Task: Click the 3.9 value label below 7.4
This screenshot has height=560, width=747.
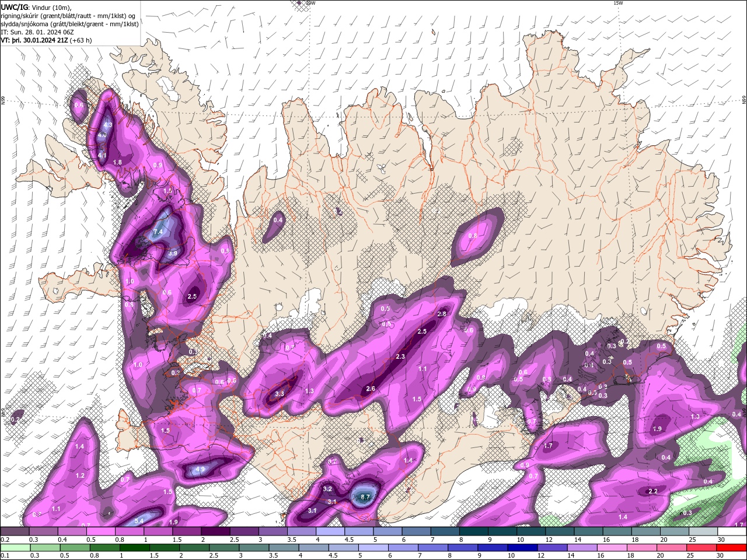Action: pyautogui.click(x=173, y=253)
